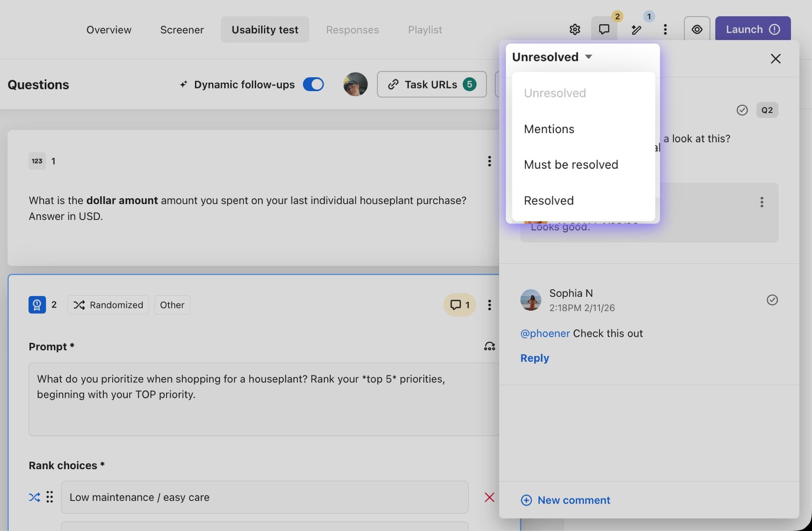Remove the Low maintenance choice with the red X

pos(489,497)
